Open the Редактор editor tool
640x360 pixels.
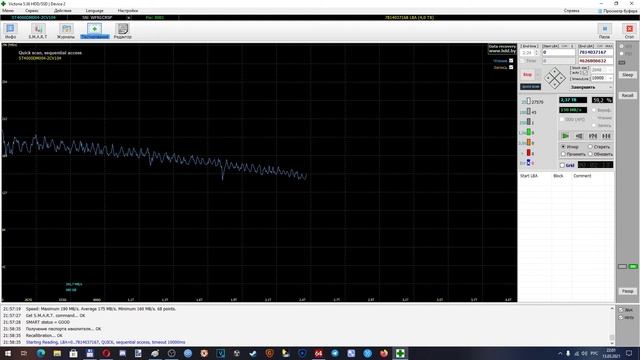pos(122,31)
